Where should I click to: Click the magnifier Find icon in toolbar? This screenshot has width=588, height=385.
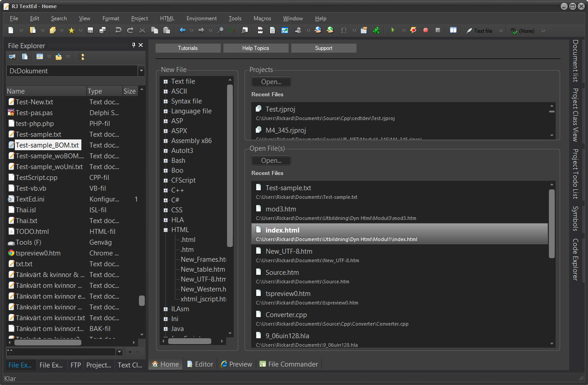[220, 31]
